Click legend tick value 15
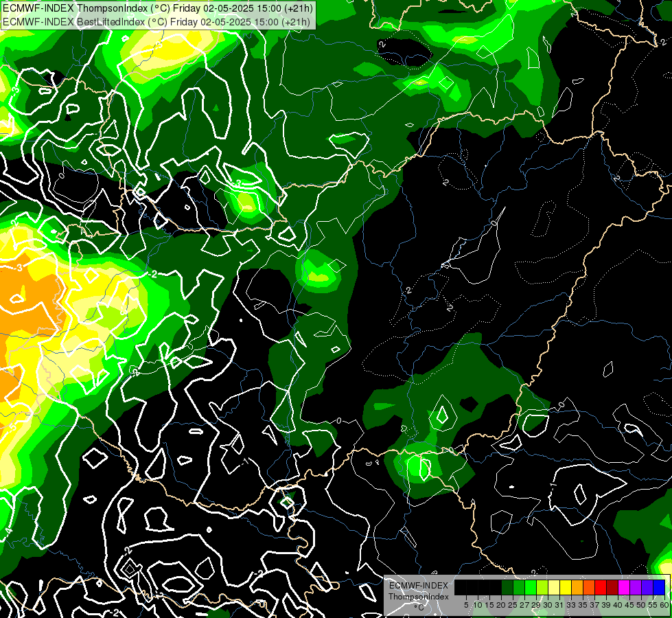This screenshot has height=618, width=672. coord(489,605)
